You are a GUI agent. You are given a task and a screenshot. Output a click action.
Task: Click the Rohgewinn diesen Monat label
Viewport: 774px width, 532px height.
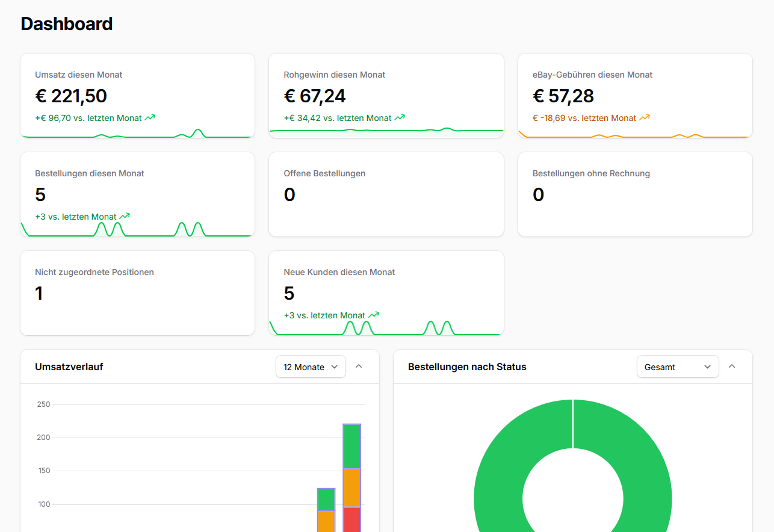click(335, 75)
